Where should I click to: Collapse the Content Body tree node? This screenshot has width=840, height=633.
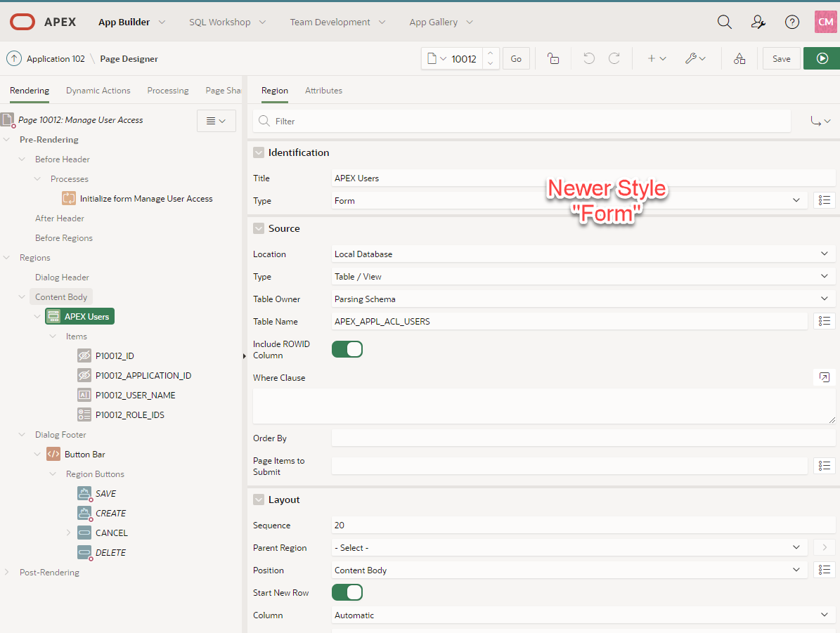(x=22, y=296)
